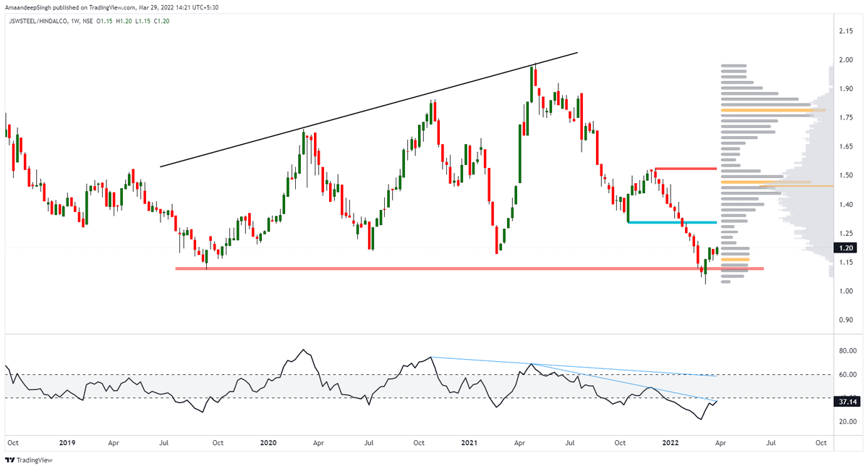868x469 pixels.
Task: Select the short red resistance line near 1.50
Action: 685,169
